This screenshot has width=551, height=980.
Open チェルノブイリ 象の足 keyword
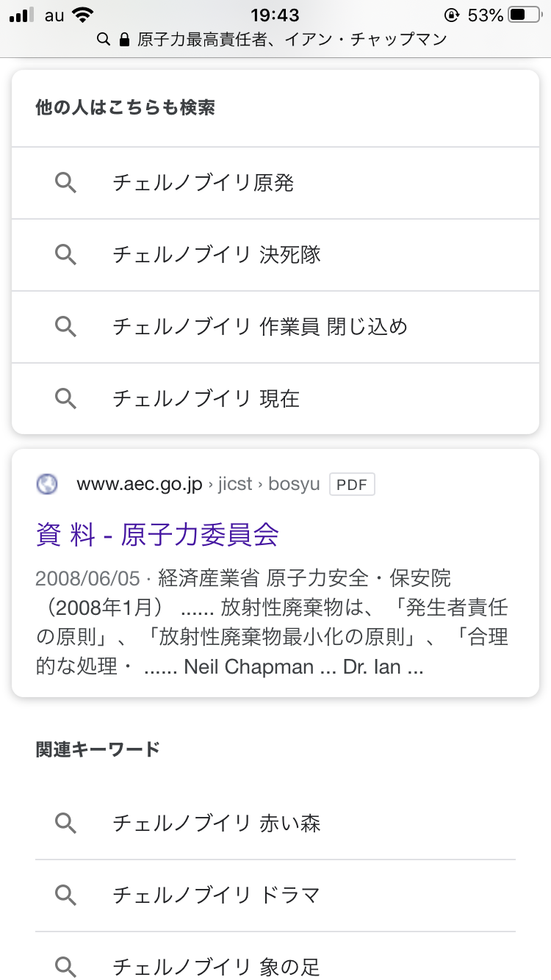tap(217, 967)
